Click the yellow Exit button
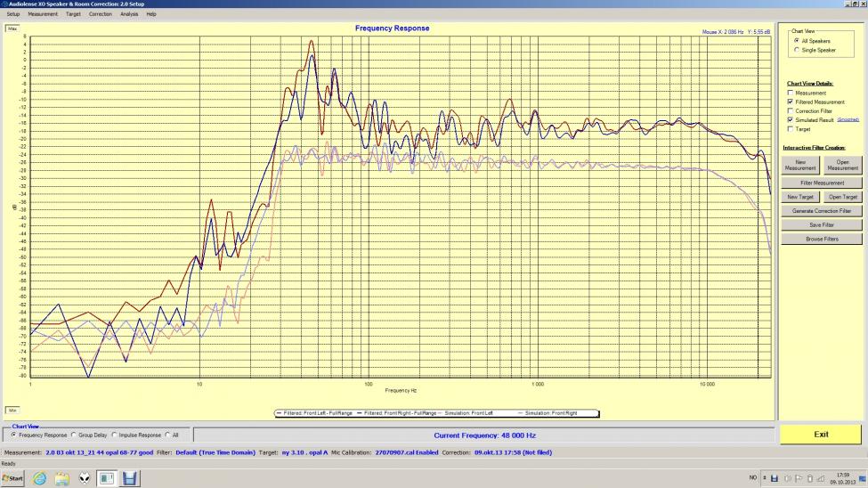Image resolution: width=868 pixels, height=488 pixels. coord(821,435)
